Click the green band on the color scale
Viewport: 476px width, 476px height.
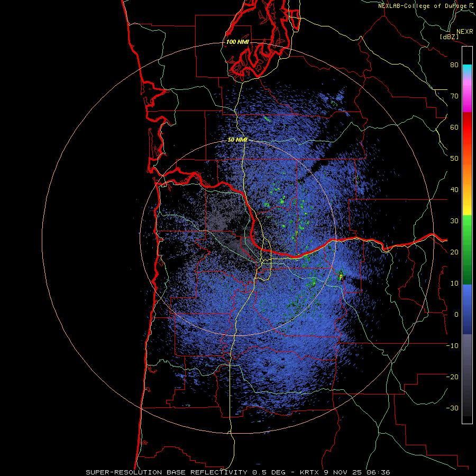467,249
